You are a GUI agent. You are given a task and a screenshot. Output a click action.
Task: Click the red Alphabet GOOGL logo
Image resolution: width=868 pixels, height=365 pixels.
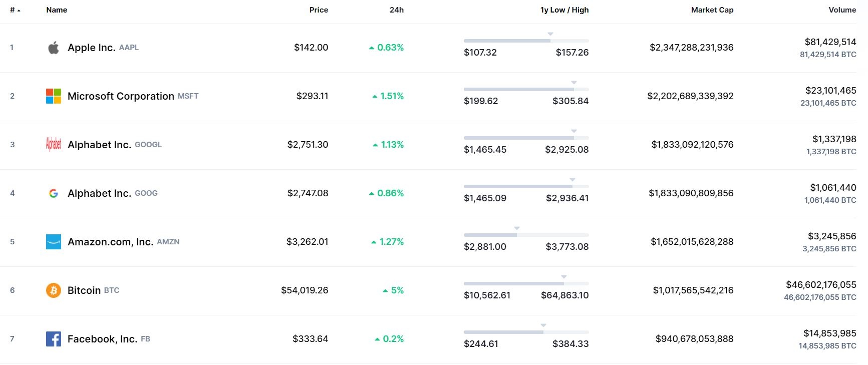point(54,145)
